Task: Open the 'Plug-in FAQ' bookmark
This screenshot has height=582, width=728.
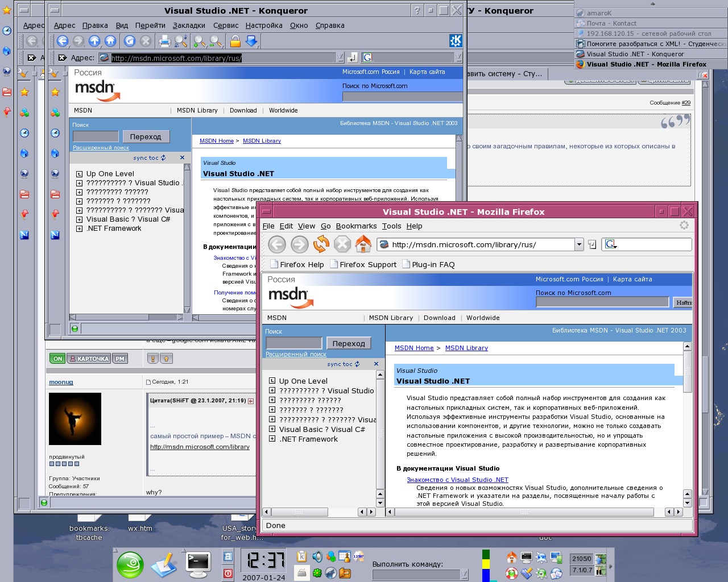Action: pyautogui.click(x=428, y=264)
